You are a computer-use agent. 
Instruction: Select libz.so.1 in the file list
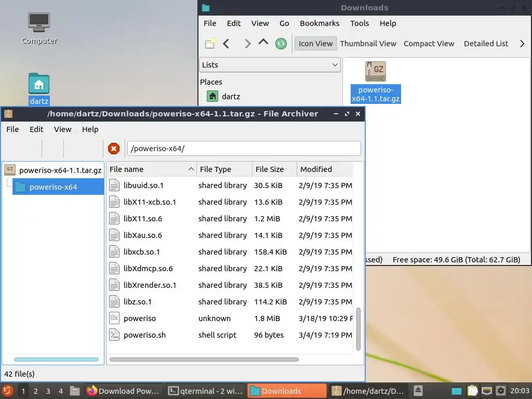pyautogui.click(x=230, y=302)
